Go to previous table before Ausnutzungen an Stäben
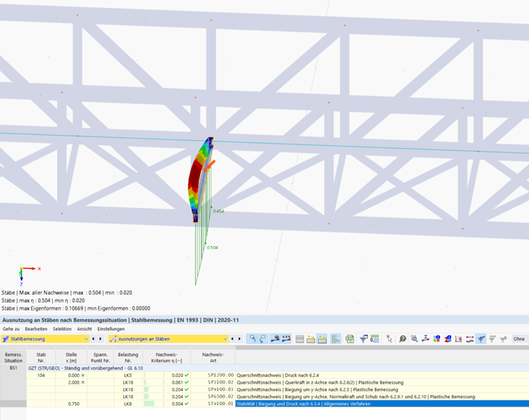The width and height of the screenshot is (529, 420). tap(232, 339)
